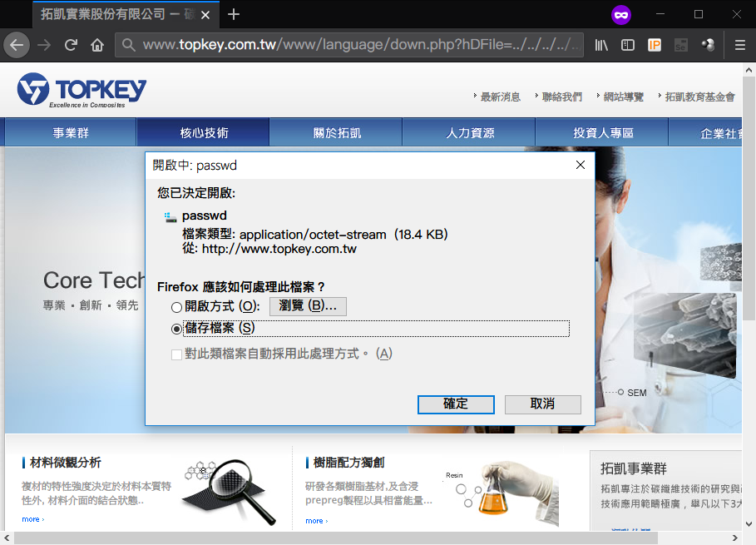The image size is (756, 545).
Task: Open the 網站導覽 link
Action: click(x=624, y=97)
